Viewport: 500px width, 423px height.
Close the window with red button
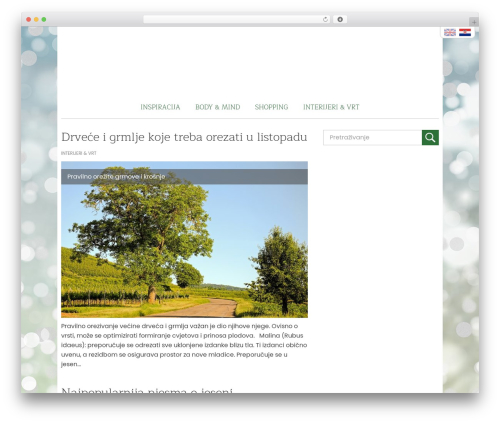click(x=29, y=19)
